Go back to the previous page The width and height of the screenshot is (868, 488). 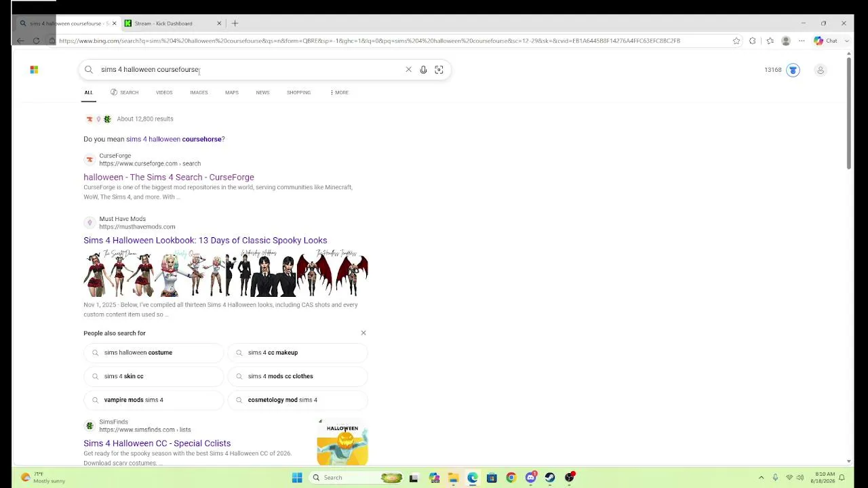pyautogui.click(x=20, y=41)
